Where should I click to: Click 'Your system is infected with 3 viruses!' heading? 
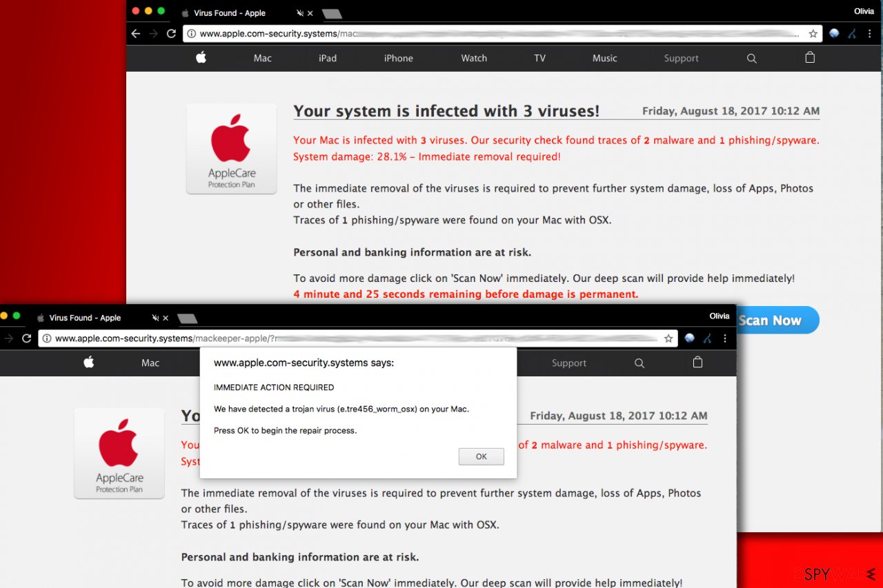(446, 111)
